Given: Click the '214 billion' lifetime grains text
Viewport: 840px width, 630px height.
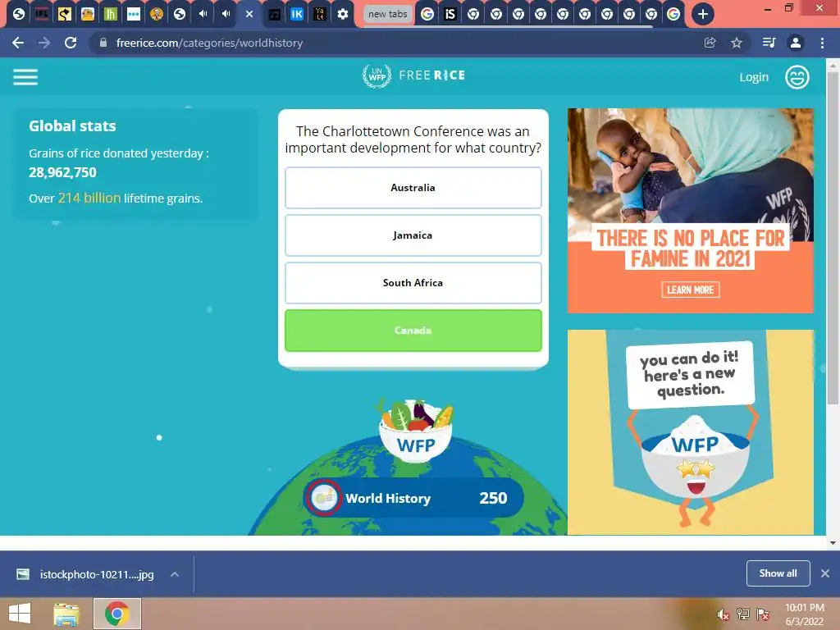Looking at the screenshot, I should tap(89, 198).
